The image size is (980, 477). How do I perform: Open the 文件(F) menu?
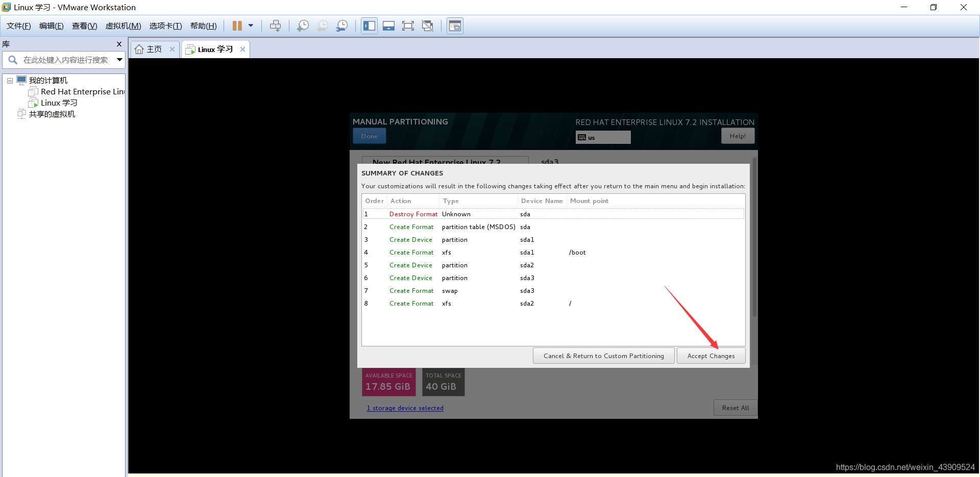pos(18,26)
